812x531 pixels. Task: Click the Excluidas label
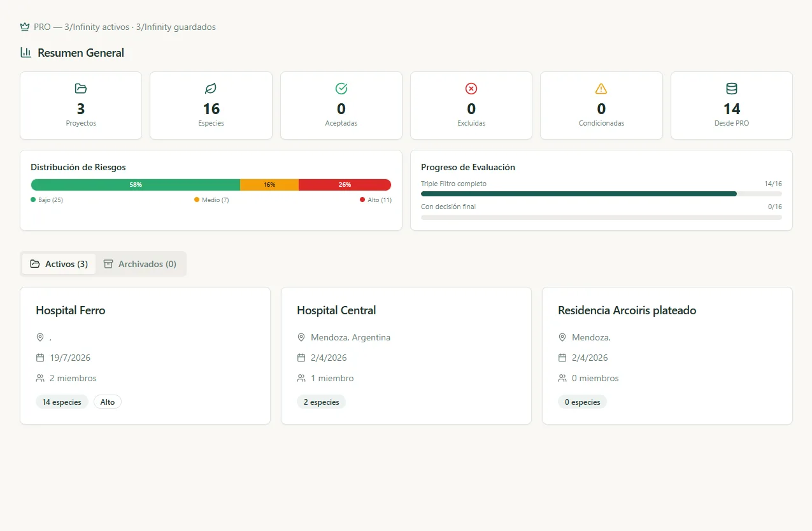tap(471, 123)
